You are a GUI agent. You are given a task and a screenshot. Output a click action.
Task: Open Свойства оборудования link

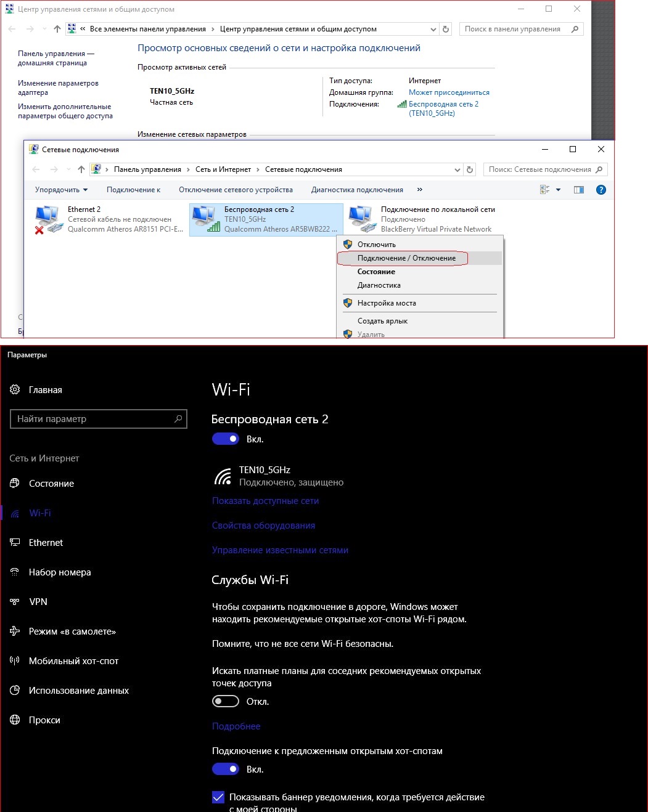pos(263,526)
